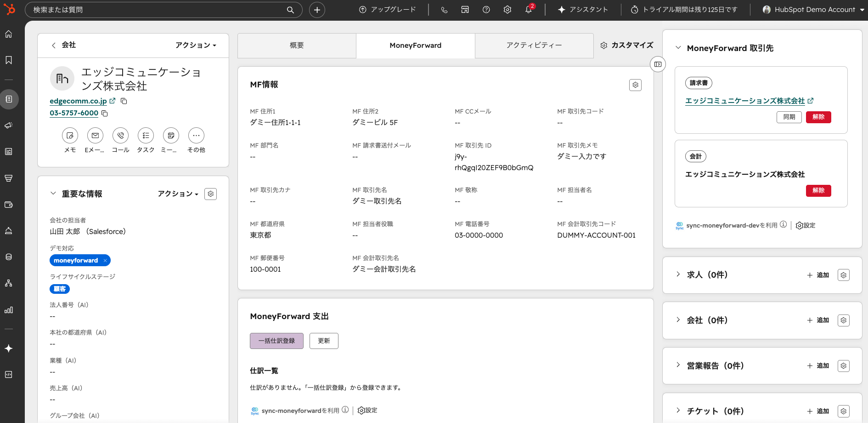
Task: Schedule a meeting with the ミーティング icon
Action: 171,136
